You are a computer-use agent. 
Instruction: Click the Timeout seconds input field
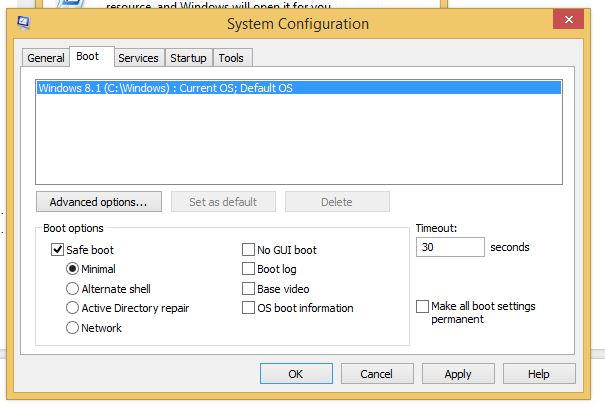coord(450,247)
